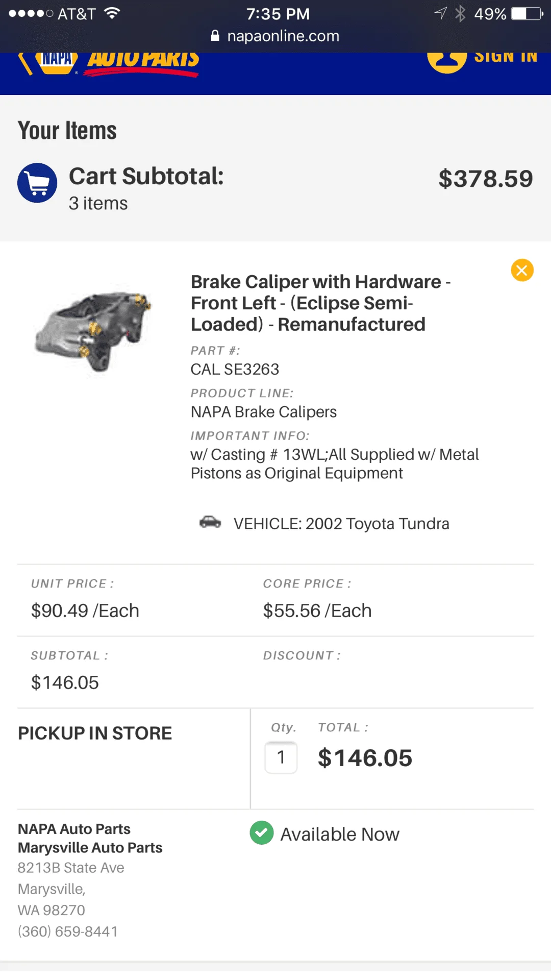Click the Sign In link
This screenshot has width=551, height=980.
click(505, 57)
